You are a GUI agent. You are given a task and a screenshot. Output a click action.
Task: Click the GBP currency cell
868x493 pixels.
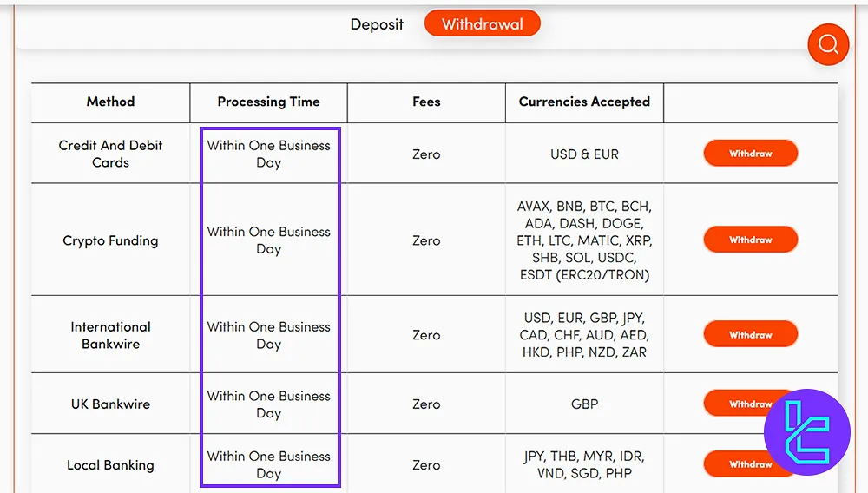pos(584,404)
